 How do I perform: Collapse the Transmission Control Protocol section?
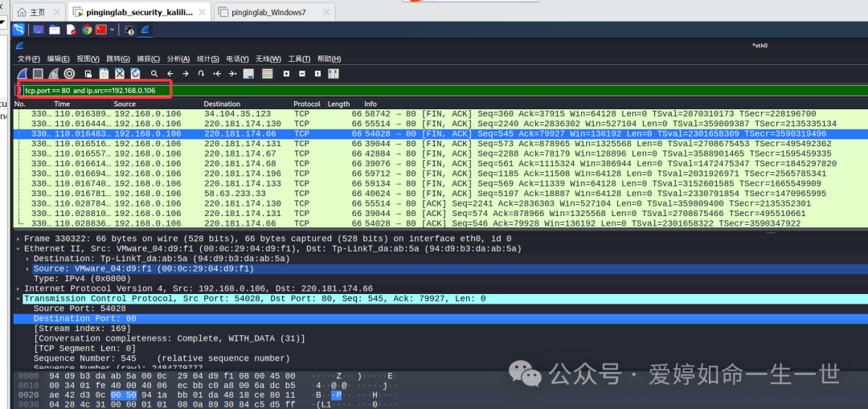click(x=18, y=299)
